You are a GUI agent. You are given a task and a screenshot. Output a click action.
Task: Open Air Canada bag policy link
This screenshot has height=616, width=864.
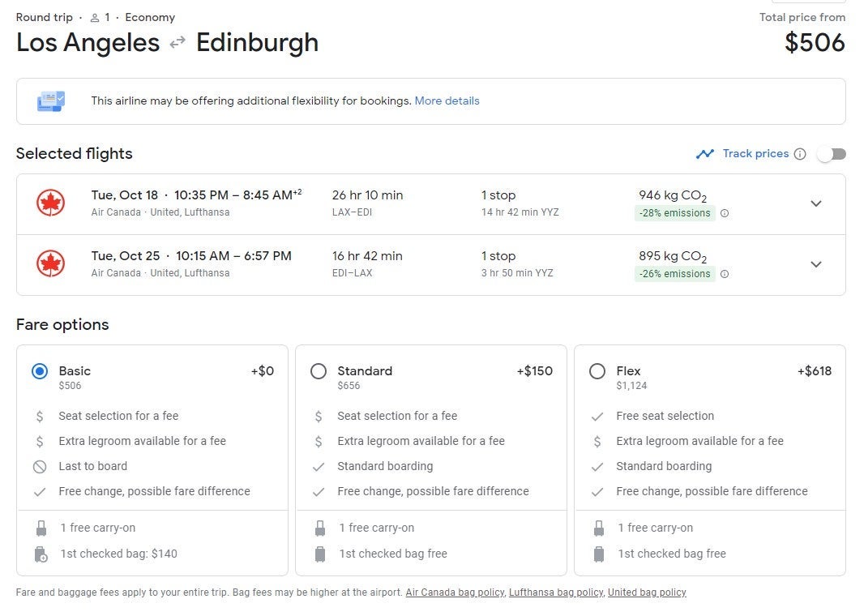point(455,592)
